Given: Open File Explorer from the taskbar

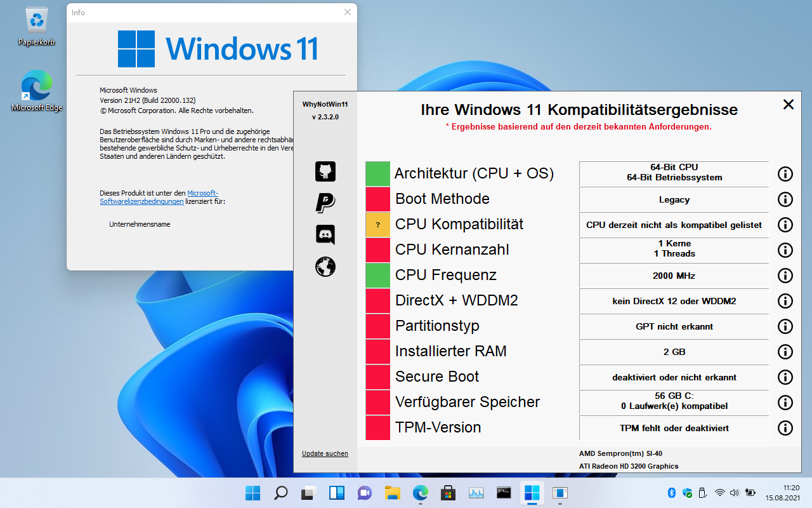Looking at the screenshot, I should click(x=392, y=493).
